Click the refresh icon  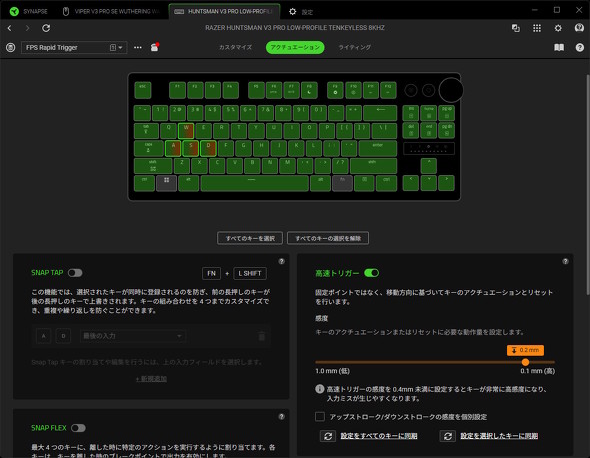point(46,28)
